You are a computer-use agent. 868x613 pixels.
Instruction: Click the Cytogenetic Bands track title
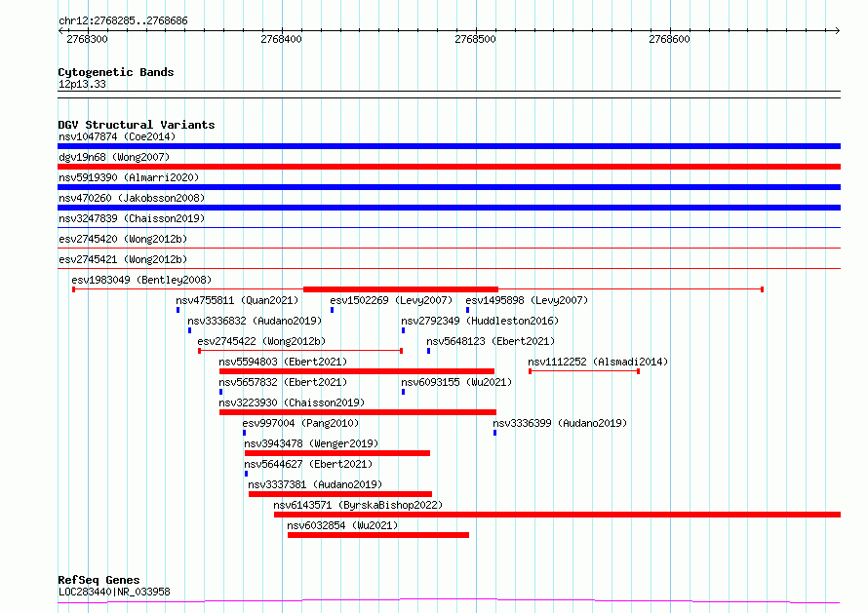(x=116, y=72)
